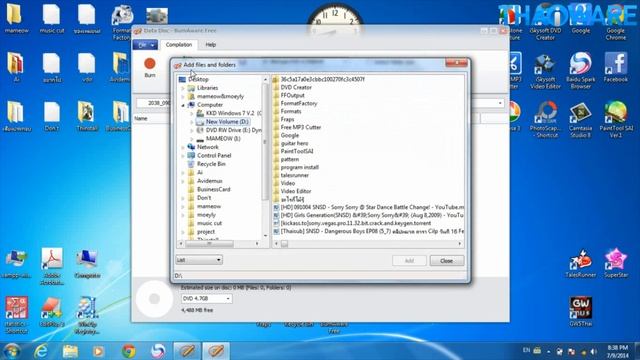Collapse the Computer tree node
640x360 pixels.
183,105
